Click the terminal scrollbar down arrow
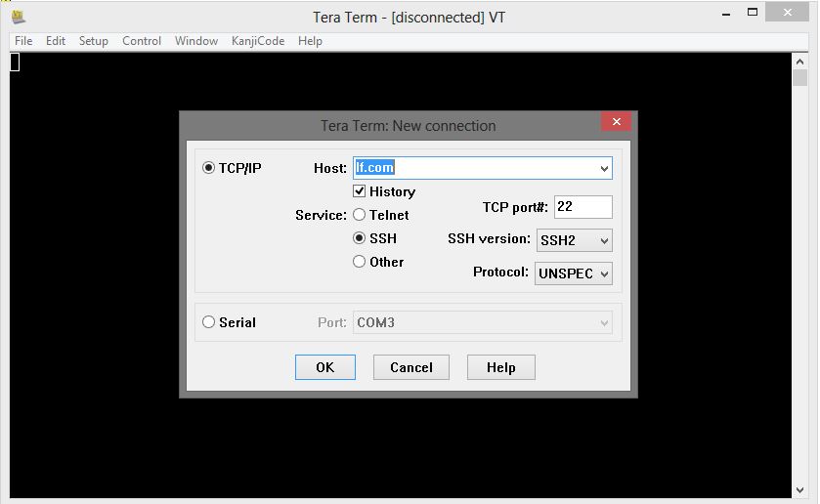This screenshot has width=820, height=504. (799, 490)
